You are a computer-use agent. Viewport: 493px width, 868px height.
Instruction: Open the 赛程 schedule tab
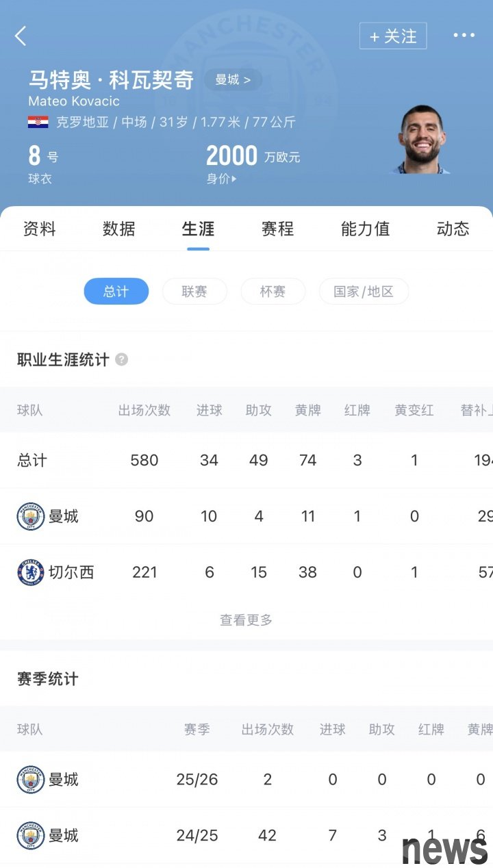point(277,229)
